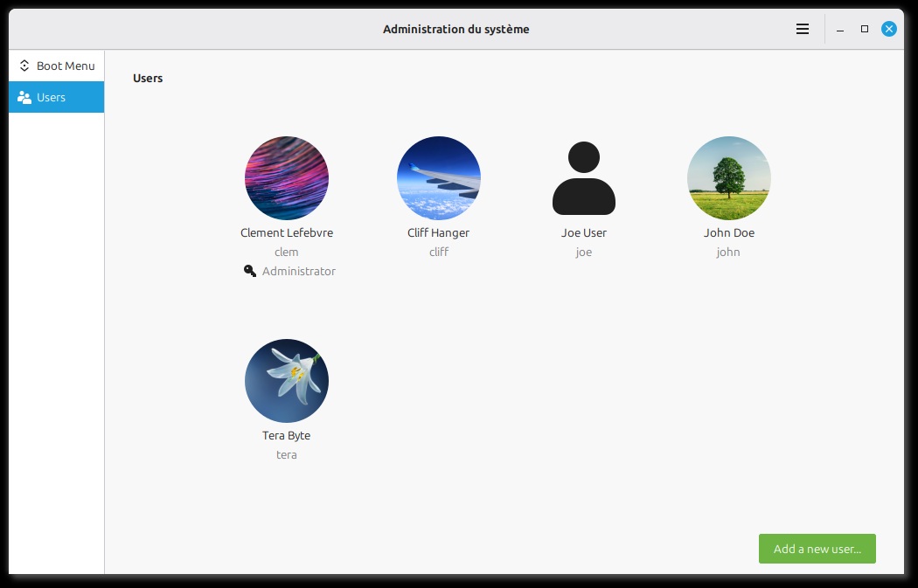Click Joe User's default silhouette avatar

pos(583,177)
